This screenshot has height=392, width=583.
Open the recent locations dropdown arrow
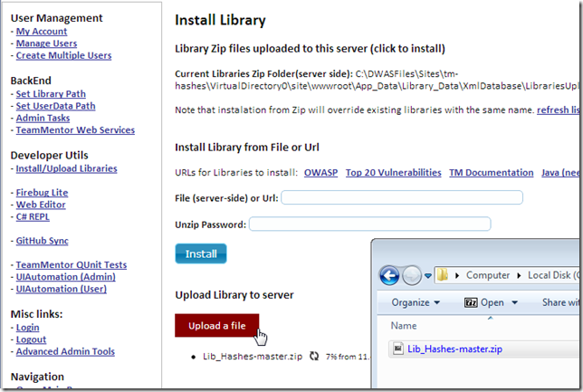426,275
